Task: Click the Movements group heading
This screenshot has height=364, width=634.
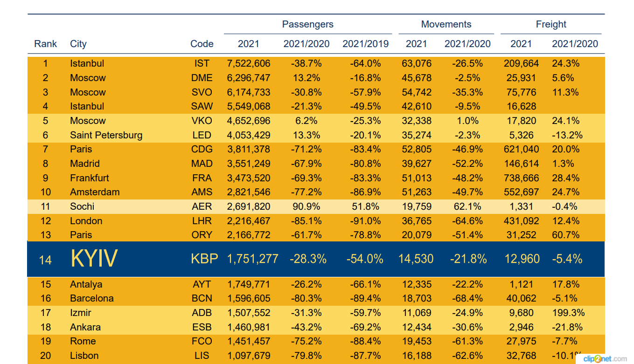Action: click(446, 24)
